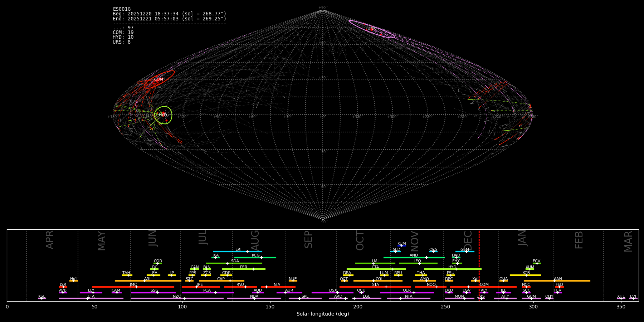Click the PCA shower bar in timeline
The image size is (644, 322).
coord(208,293)
